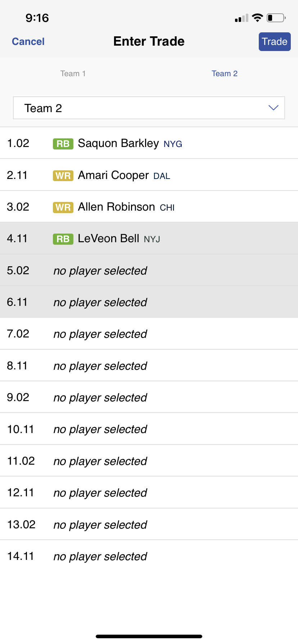Select pick 5.02 with no player
This screenshot has height=644, width=298.
click(x=149, y=270)
